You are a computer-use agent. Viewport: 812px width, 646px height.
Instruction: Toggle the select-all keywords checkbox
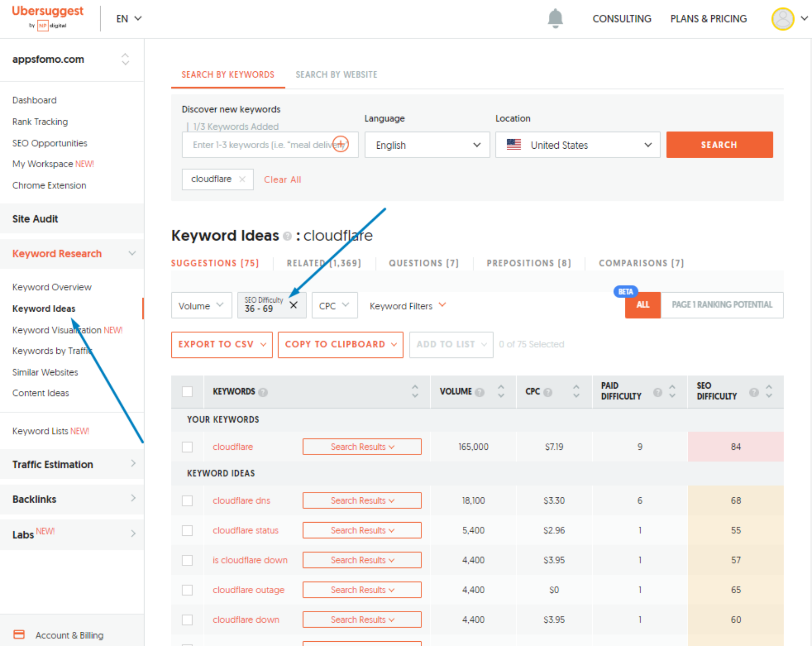click(x=187, y=391)
